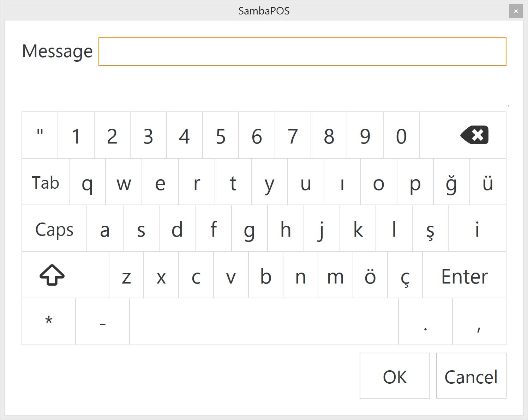Tap the letter w key

tap(124, 182)
